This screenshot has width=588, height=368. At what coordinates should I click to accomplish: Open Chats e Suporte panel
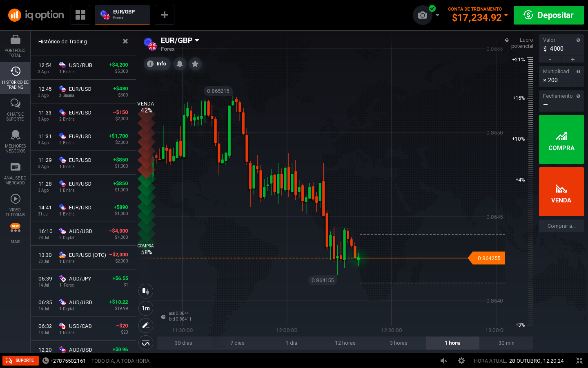click(15, 110)
